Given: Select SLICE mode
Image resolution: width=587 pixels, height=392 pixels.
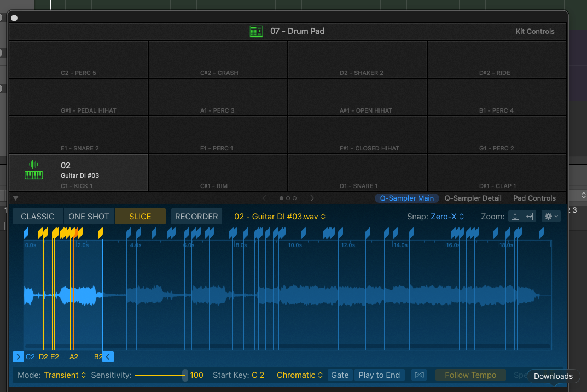Looking at the screenshot, I should (140, 217).
